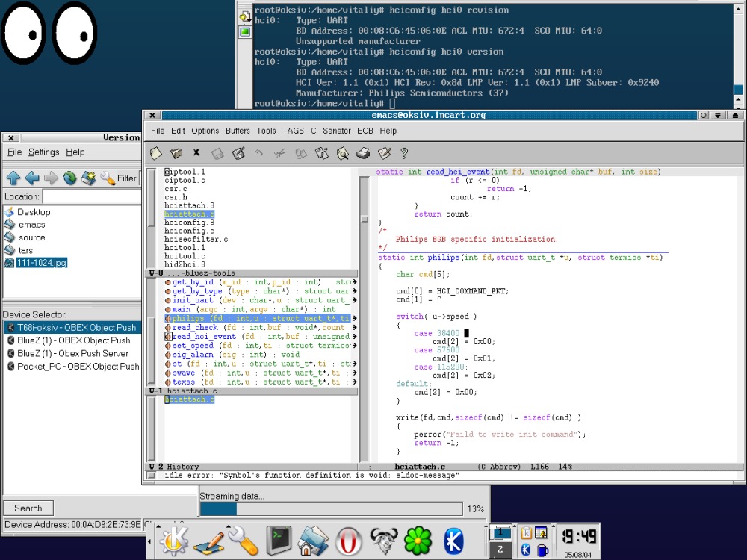
Task: Open Emacs File menu
Action: point(158,131)
